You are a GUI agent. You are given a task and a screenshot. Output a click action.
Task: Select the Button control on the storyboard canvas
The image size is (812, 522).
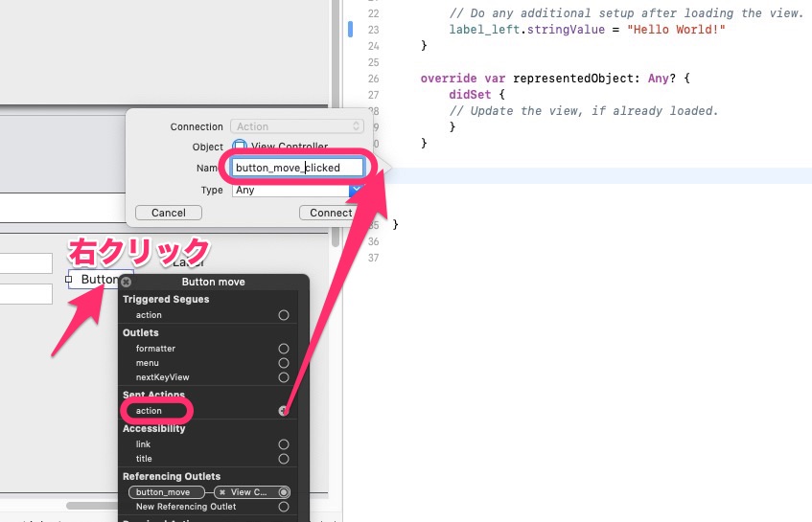click(x=99, y=280)
